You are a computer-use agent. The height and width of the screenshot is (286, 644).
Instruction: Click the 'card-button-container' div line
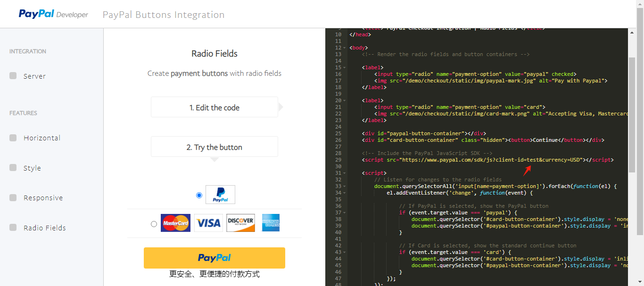point(483,140)
